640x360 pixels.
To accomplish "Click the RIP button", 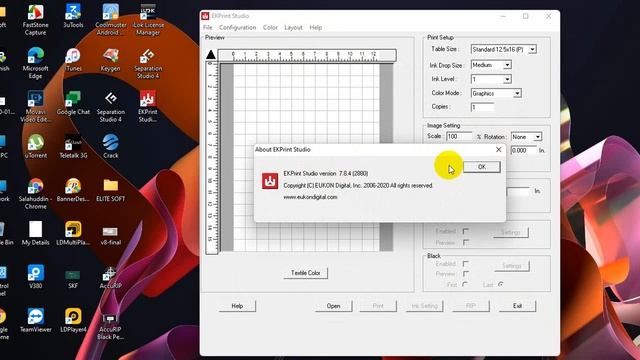I will [x=471, y=306].
